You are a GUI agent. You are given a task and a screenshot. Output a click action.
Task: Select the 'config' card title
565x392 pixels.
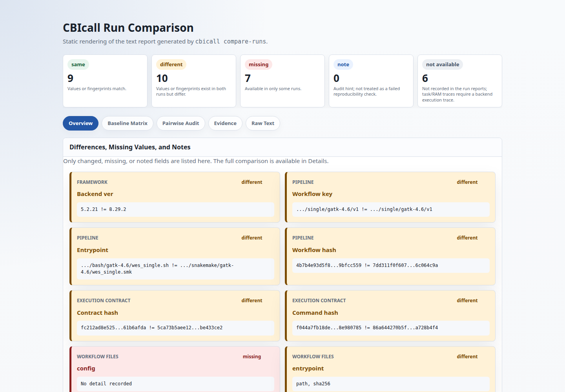point(86,368)
